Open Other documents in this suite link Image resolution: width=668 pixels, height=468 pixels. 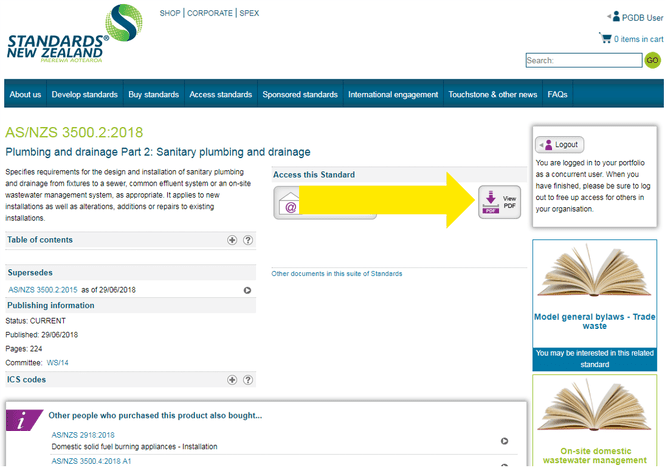(x=337, y=273)
